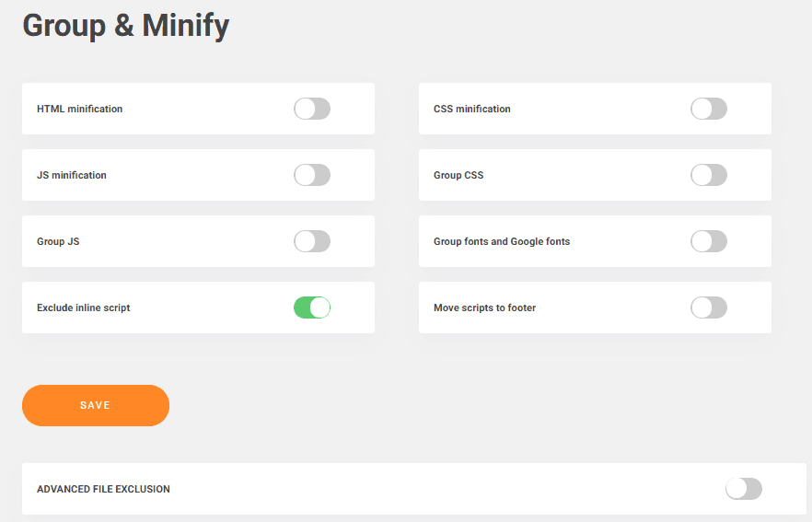The height and width of the screenshot is (522, 812).
Task: Select the CSS minification label text
Action: coord(471,109)
